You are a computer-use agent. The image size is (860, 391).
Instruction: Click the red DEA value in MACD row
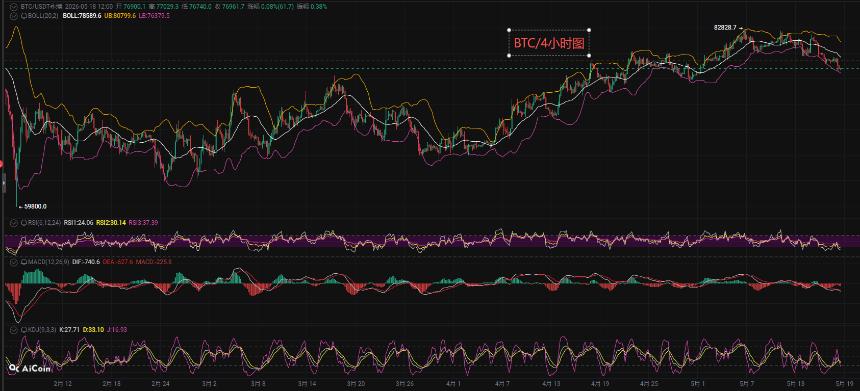118,262
